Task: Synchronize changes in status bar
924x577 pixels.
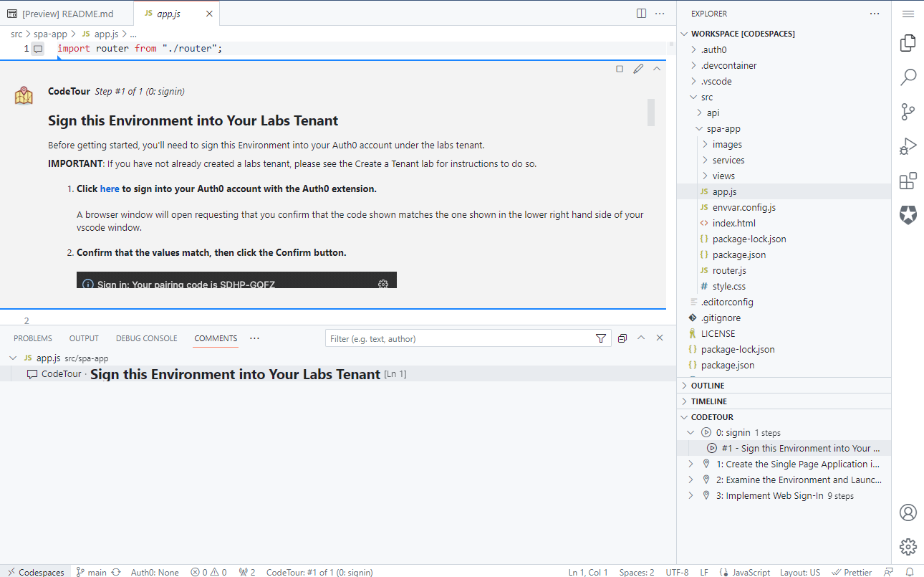Action: (116, 572)
